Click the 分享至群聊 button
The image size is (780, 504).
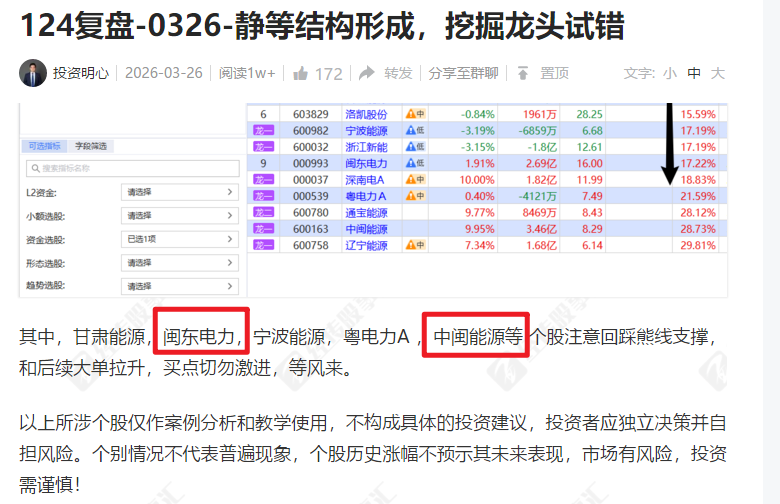(x=463, y=73)
